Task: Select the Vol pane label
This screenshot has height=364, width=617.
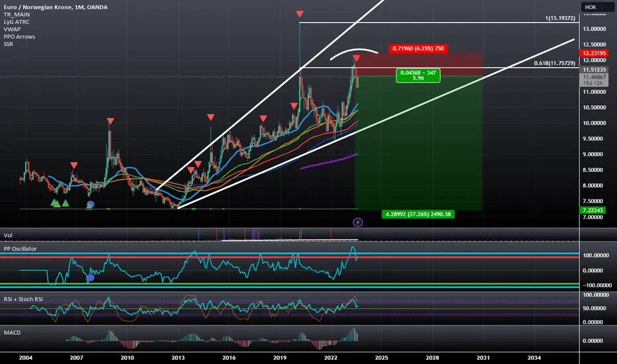Action: 8,236
